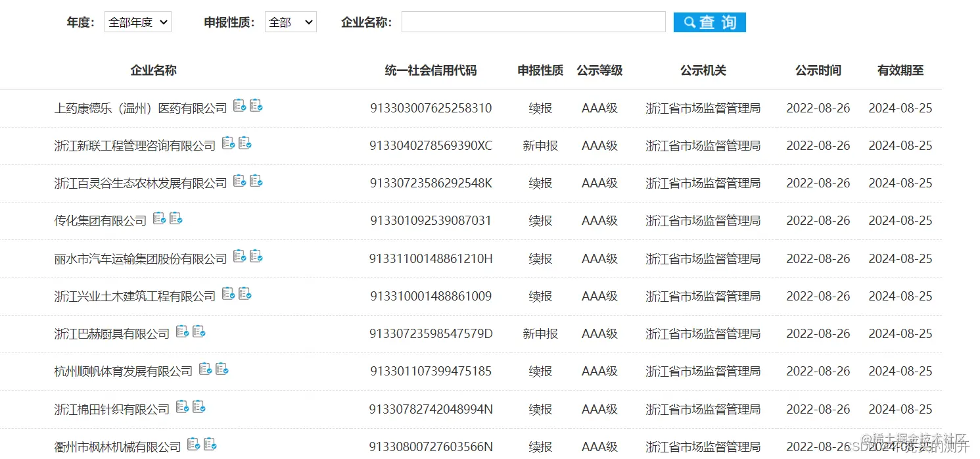Click second clipboard icon beside 上药康德乐（温州）医药有限公司
Image resolution: width=980 pixels, height=459 pixels.
256,105
